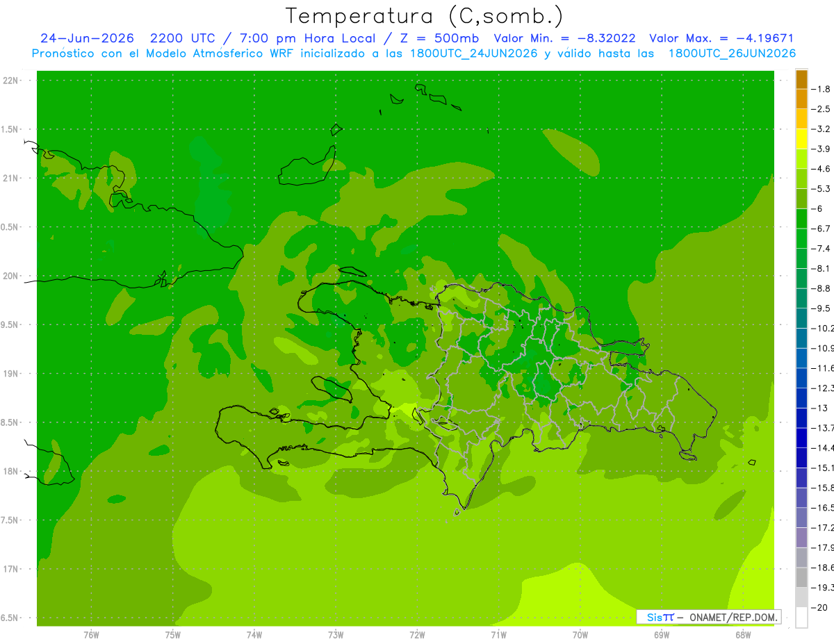Click "Valor Min. = -8.32022" text
834x644 pixels.
click(564, 38)
